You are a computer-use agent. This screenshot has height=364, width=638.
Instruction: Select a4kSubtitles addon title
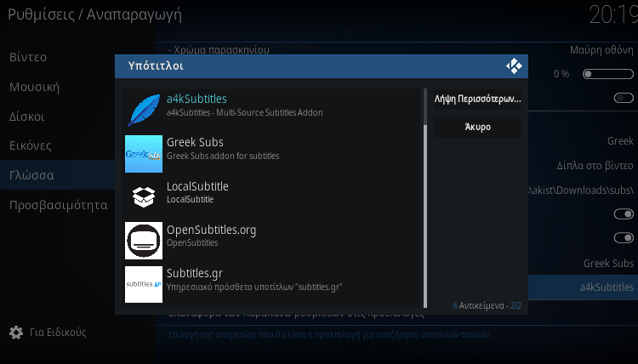[x=197, y=99]
